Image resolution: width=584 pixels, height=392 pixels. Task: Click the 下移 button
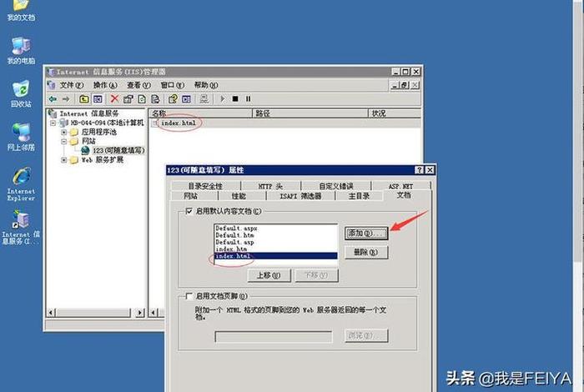coord(316,275)
